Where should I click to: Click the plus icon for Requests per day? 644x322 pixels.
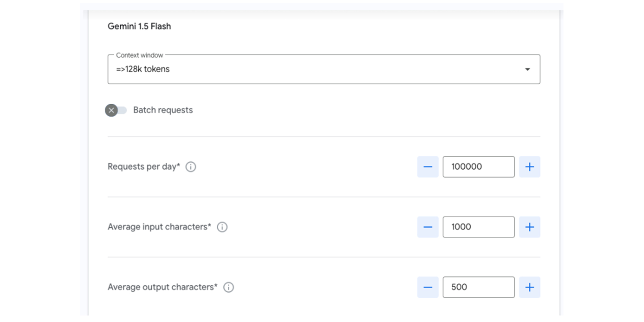(529, 167)
